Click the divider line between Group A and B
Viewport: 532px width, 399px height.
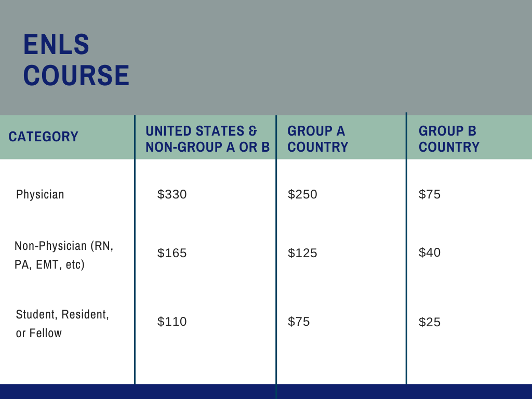[406, 248]
